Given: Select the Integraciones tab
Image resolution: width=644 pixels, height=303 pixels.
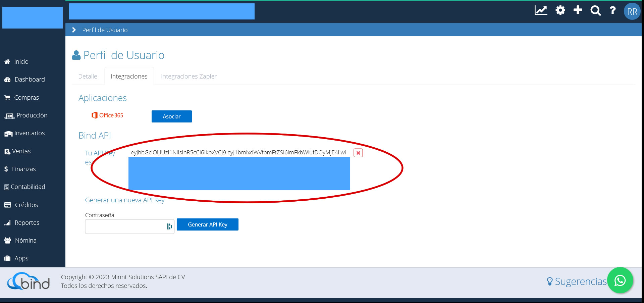Looking at the screenshot, I should pos(129,77).
